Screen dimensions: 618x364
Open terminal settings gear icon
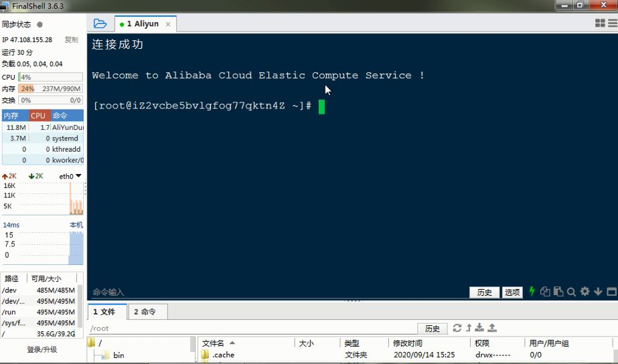point(585,292)
